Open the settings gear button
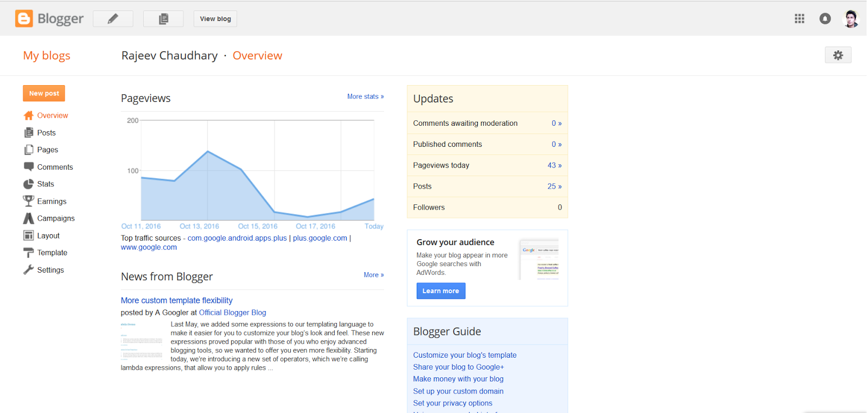This screenshot has height=413, width=868. click(x=838, y=55)
